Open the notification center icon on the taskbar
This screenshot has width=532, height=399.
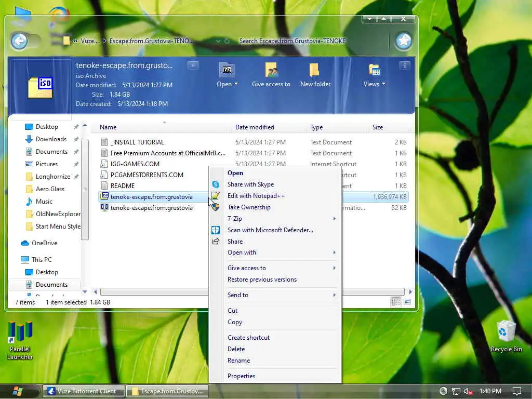tap(516, 391)
